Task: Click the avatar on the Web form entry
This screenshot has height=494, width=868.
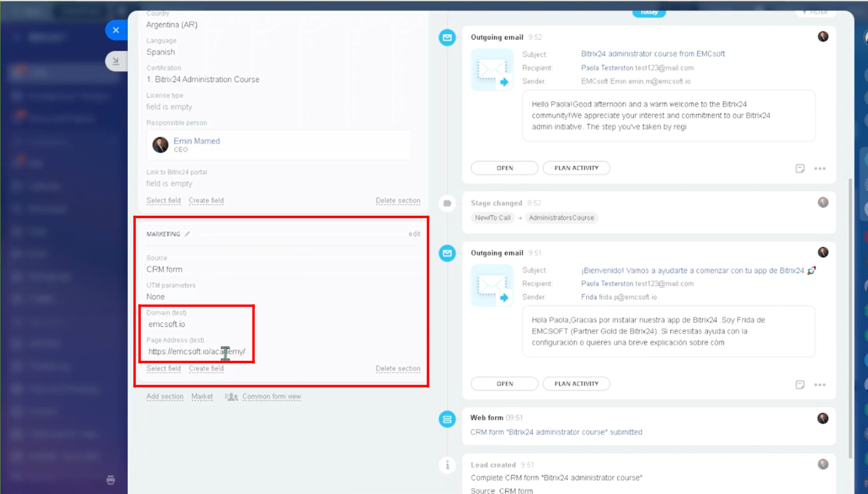Action: click(x=823, y=419)
